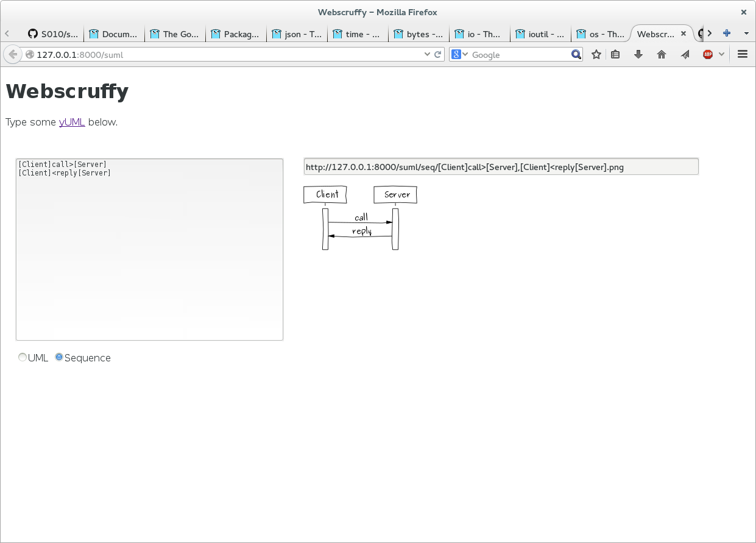Viewport: 756px width, 543px height.
Task: Open the Firefox hamburger menu
Action: [x=743, y=54]
